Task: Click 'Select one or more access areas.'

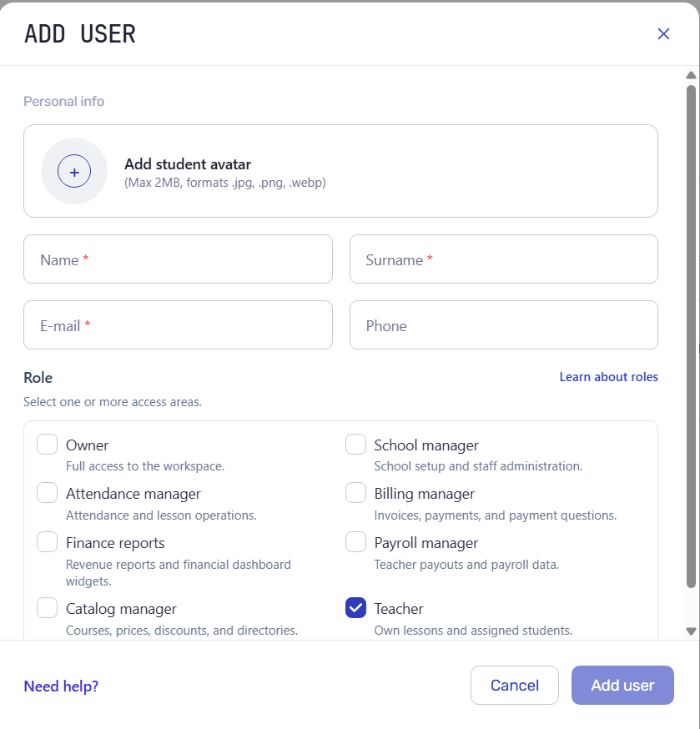Action: coord(113,402)
